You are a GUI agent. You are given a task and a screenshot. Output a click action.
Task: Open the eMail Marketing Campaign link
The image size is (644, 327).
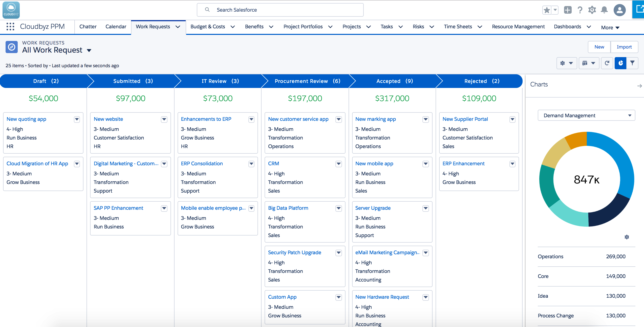tap(388, 252)
